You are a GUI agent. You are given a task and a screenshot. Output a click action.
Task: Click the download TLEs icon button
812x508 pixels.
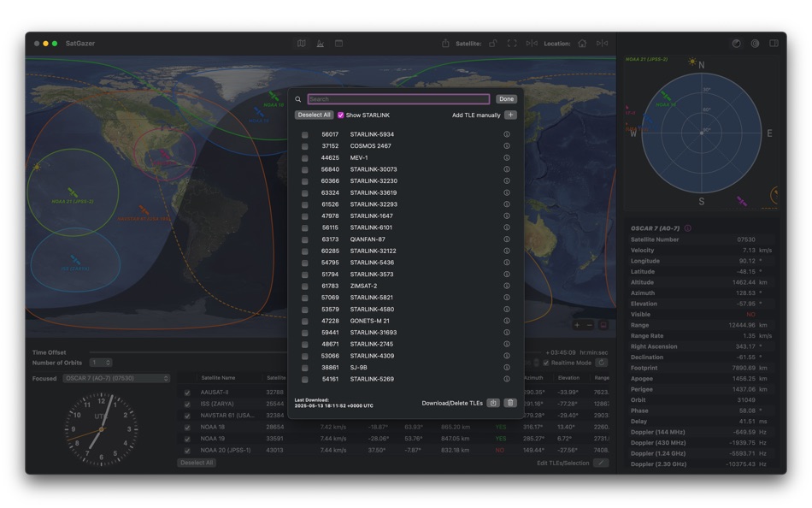tap(493, 403)
